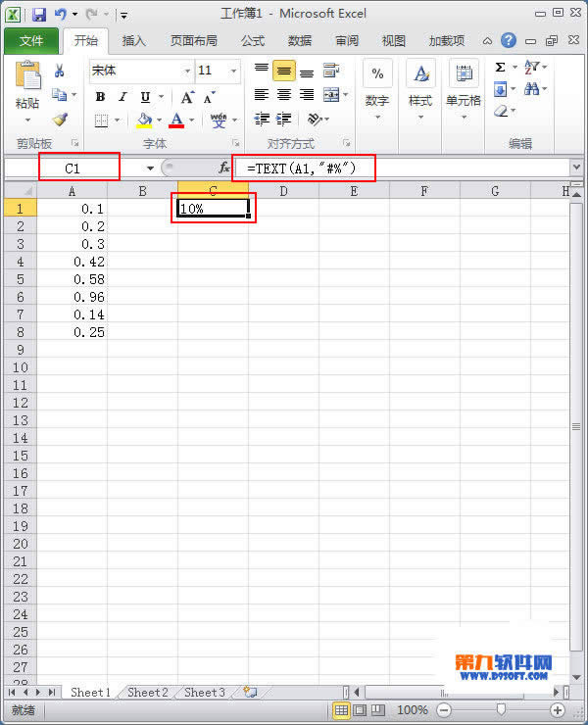This screenshot has width=588, height=725.
Task: Switch to the 页面布局 tab
Action: pos(193,41)
